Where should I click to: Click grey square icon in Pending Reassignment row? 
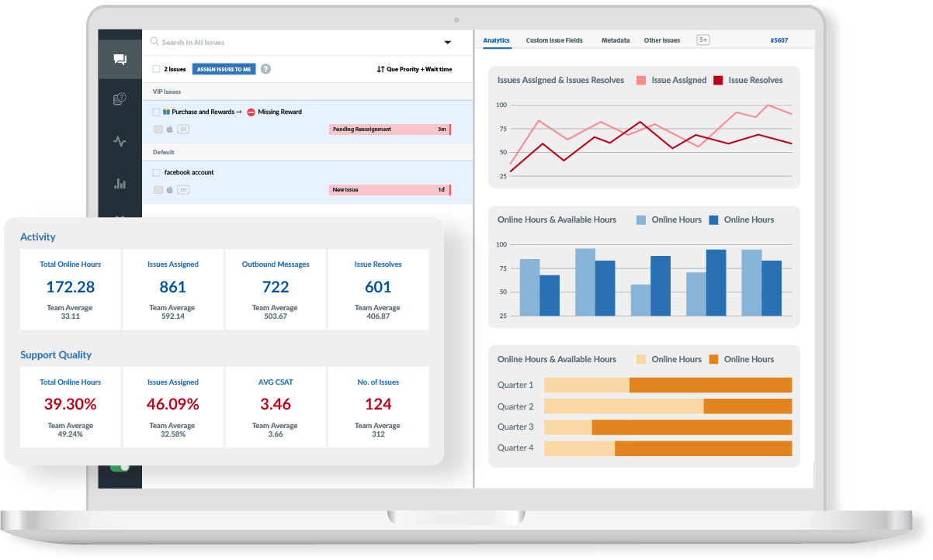click(158, 129)
